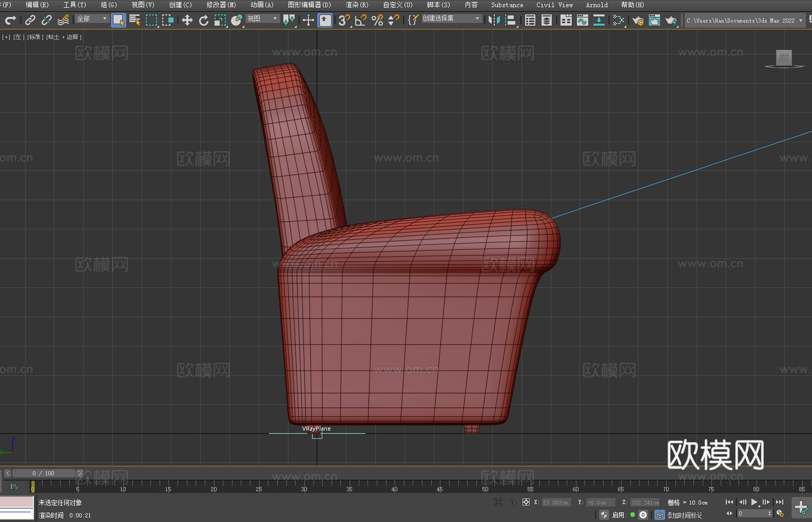This screenshot has width=812, height=522.
Task: Open the 编辑(E) menu
Action: (x=37, y=5)
